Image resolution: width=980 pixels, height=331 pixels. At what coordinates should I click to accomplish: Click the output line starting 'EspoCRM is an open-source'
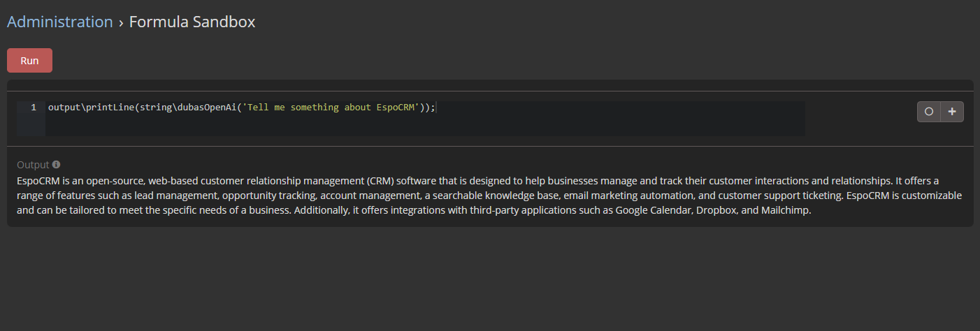[x=477, y=180]
